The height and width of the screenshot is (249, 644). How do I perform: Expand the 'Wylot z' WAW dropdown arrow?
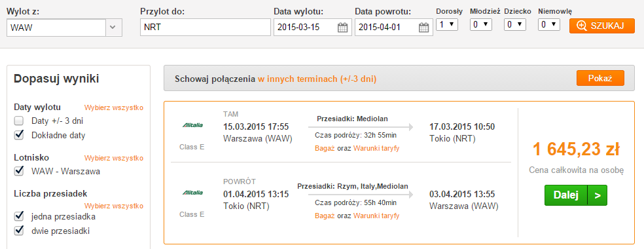pyautogui.click(x=114, y=28)
